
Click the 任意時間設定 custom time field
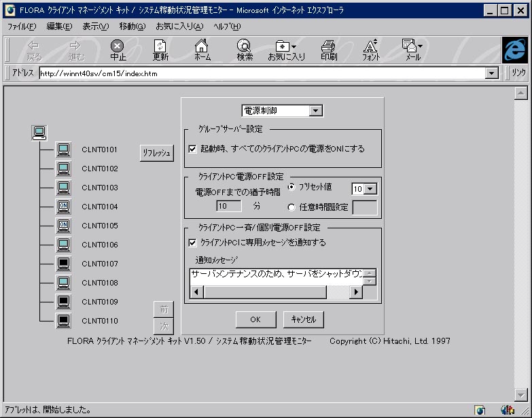point(365,208)
